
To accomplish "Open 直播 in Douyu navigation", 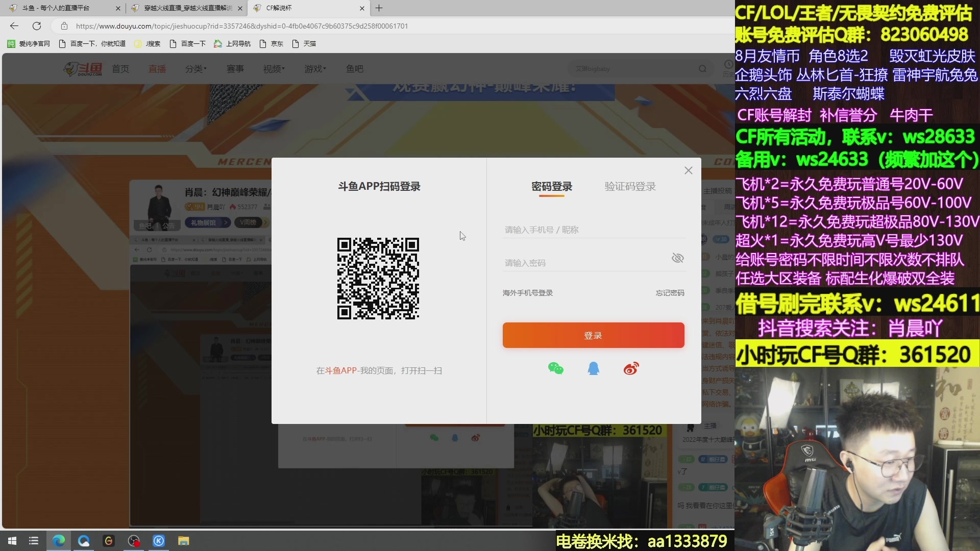I will (x=157, y=69).
